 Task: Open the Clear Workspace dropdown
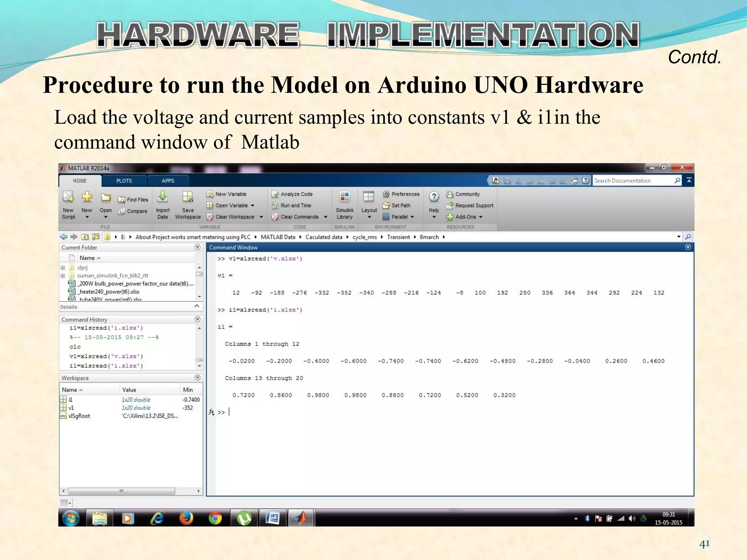pyautogui.click(x=261, y=217)
